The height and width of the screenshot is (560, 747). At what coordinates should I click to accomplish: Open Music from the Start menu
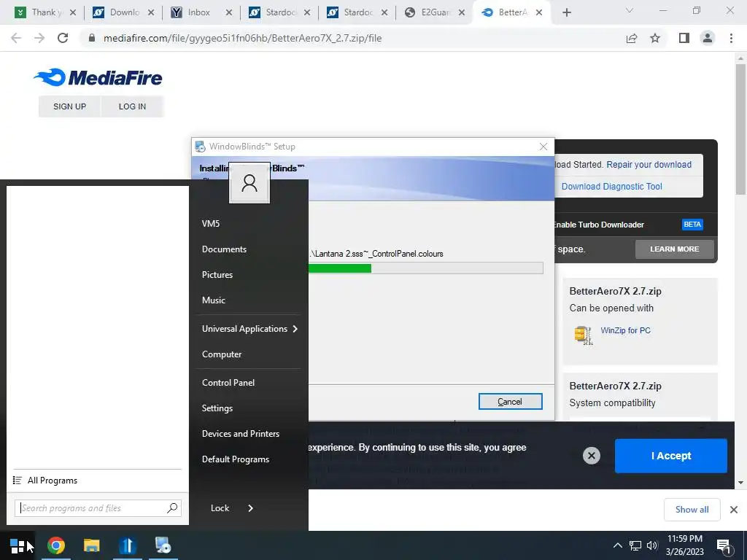point(214,300)
